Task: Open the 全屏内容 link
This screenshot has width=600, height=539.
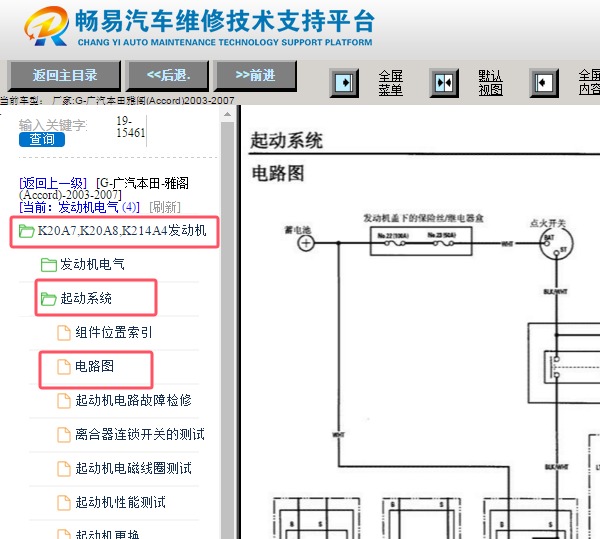Action: point(589,83)
